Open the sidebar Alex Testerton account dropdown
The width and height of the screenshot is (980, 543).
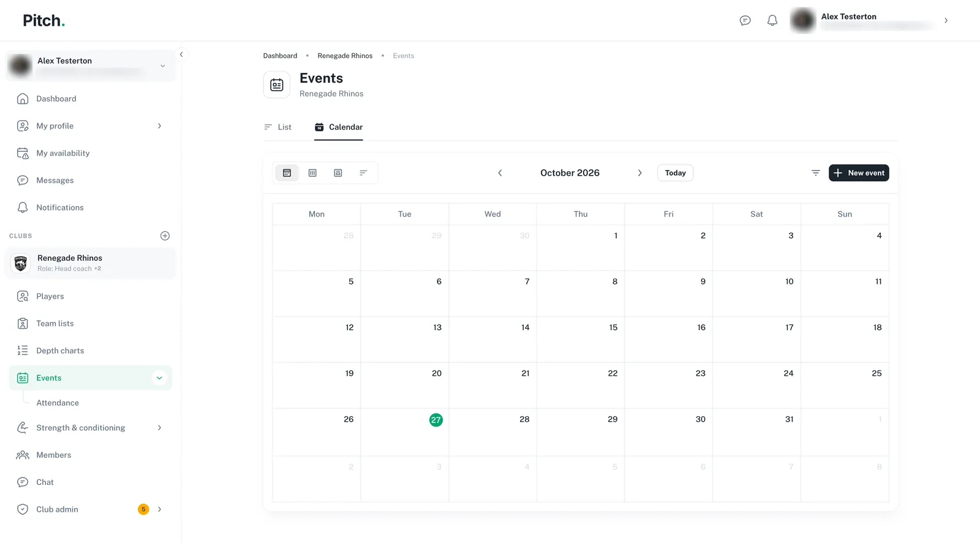click(91, 66)
